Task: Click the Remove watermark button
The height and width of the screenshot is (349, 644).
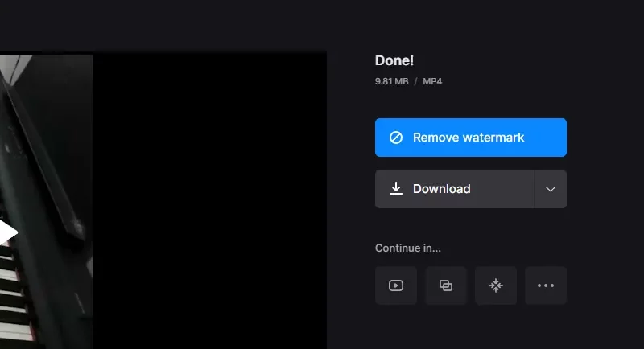Action: tap(471, 138)
